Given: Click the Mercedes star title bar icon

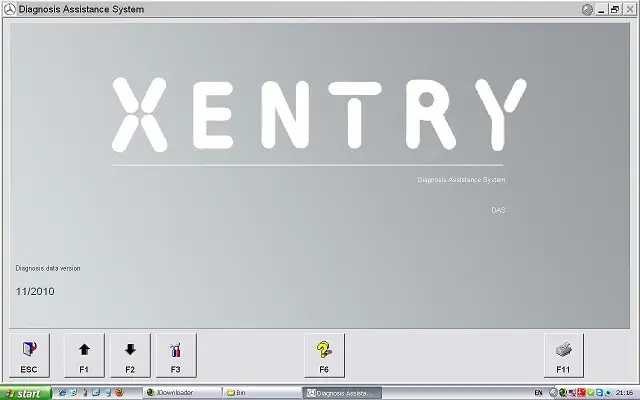Looking at the screenshot, I should (9, 9).
